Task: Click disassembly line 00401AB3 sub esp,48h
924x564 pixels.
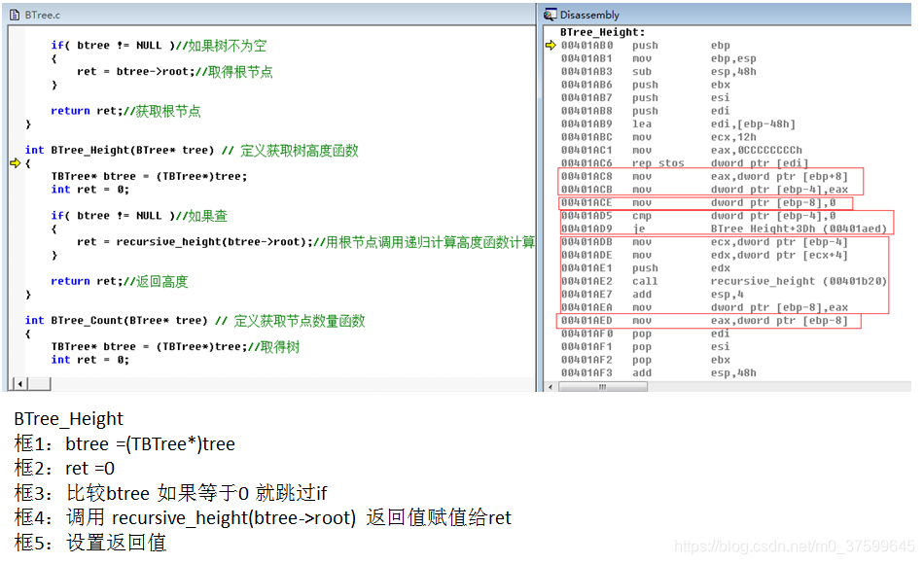Action: pyautogui.click(x=658, y=71)
